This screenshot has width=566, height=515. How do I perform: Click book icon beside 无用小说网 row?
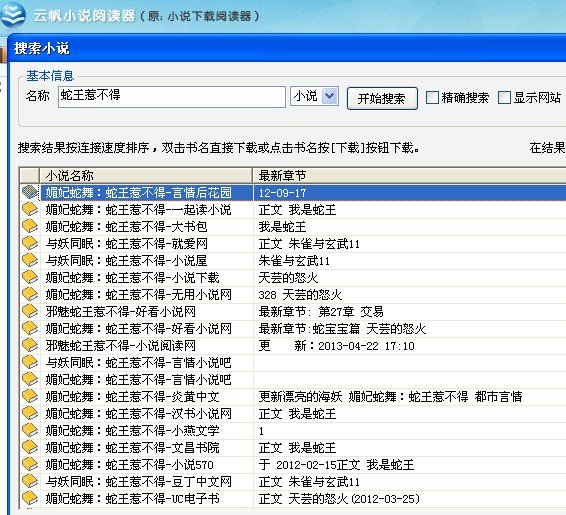[30, 294]
